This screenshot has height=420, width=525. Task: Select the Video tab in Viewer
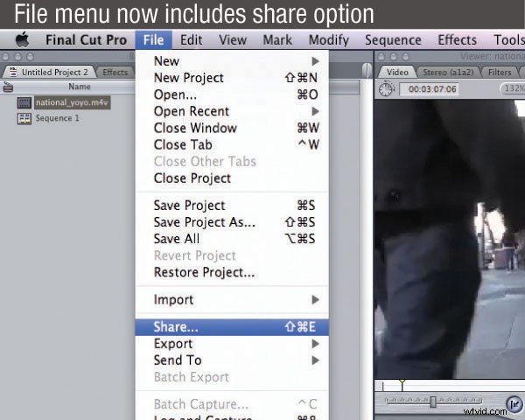(397, 72)
